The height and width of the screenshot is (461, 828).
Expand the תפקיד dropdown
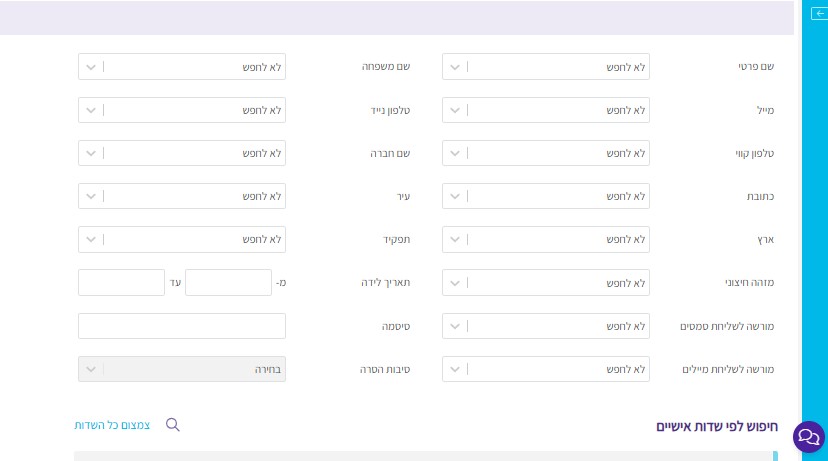[x=182, y=240]
